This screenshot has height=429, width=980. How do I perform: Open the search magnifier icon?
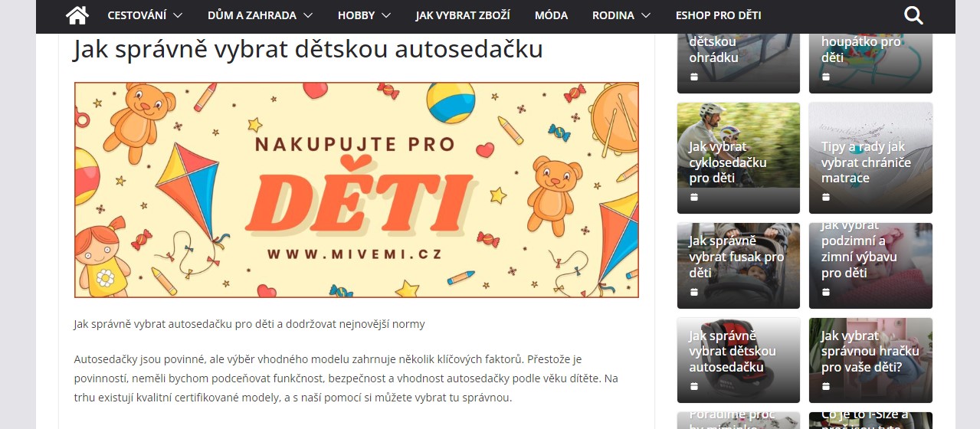click(913, 15)
